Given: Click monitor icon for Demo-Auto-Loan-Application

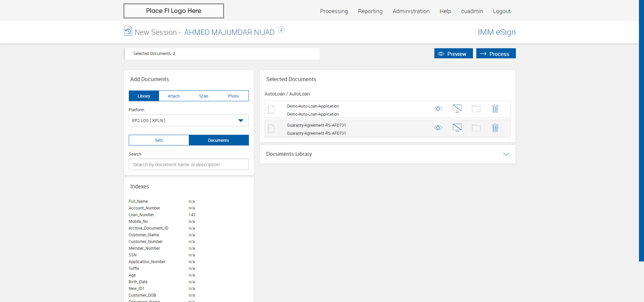Looking at the screenshot, I should point(457,109).
